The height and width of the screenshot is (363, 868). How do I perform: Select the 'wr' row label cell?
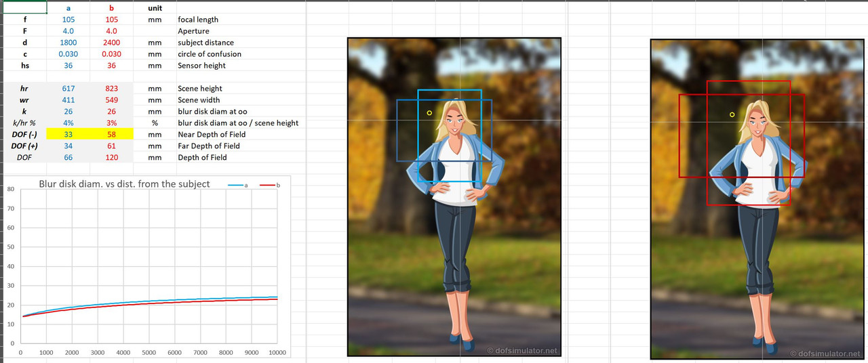coord(24,100)
